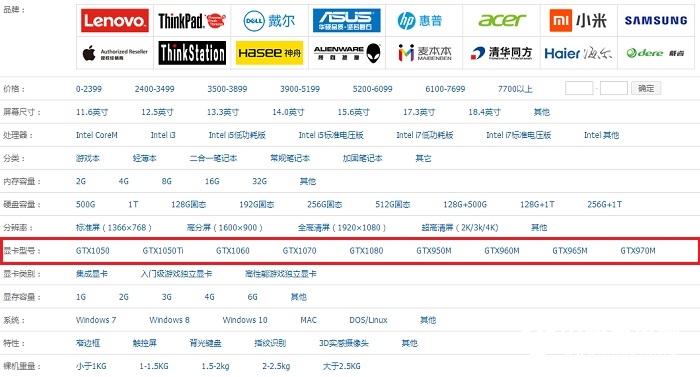700x377 pixels.
Task: Select 32G memory capacity
Action: 259,181
